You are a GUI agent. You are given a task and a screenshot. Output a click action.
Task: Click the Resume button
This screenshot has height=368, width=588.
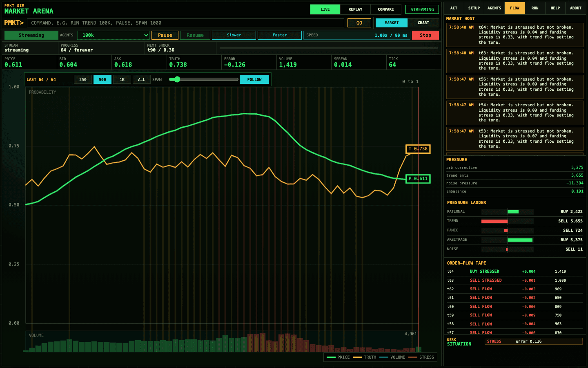[195, 35]
